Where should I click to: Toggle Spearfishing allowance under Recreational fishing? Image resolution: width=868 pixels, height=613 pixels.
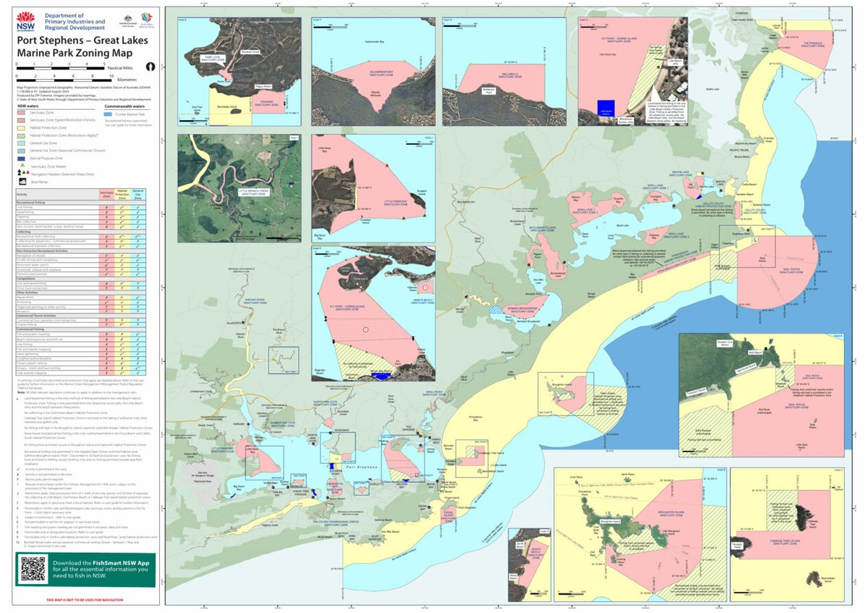(107, 212)
